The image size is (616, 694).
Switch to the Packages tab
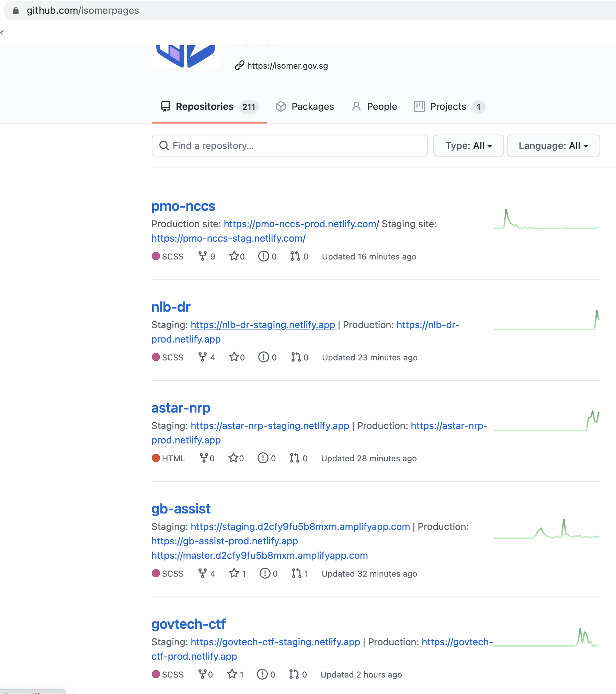pos(305,106)
